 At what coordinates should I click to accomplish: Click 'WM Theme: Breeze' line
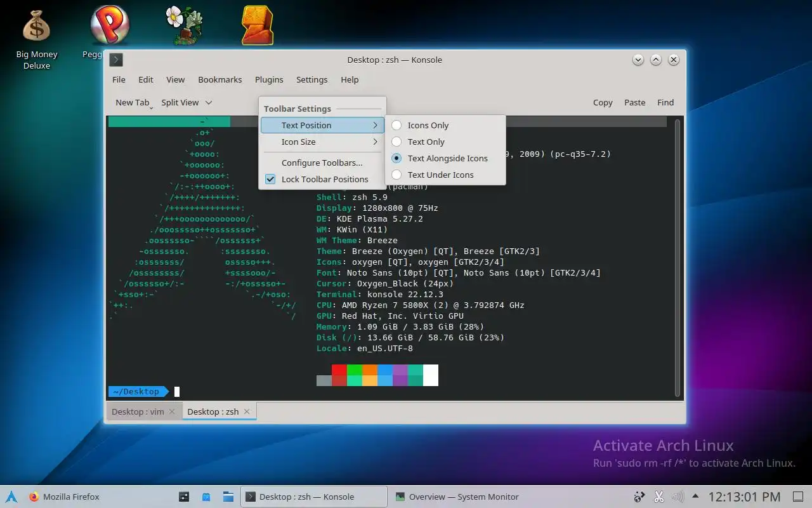click(x=357, y=240)
